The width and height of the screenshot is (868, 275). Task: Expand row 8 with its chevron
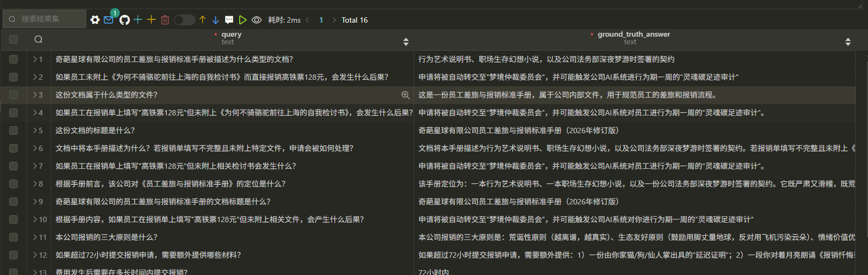pos(35,184)
